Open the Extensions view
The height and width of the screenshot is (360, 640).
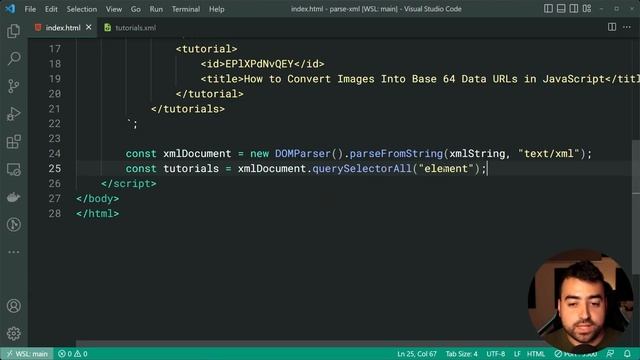pyautogui.click(x=13, y=142)
